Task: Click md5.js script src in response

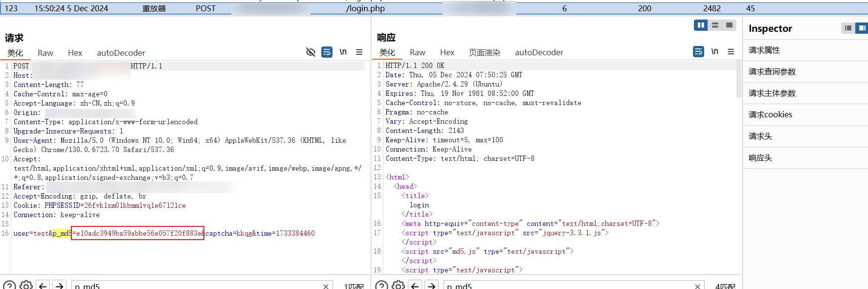Action: pyautogui.click(x=464, y=251)
